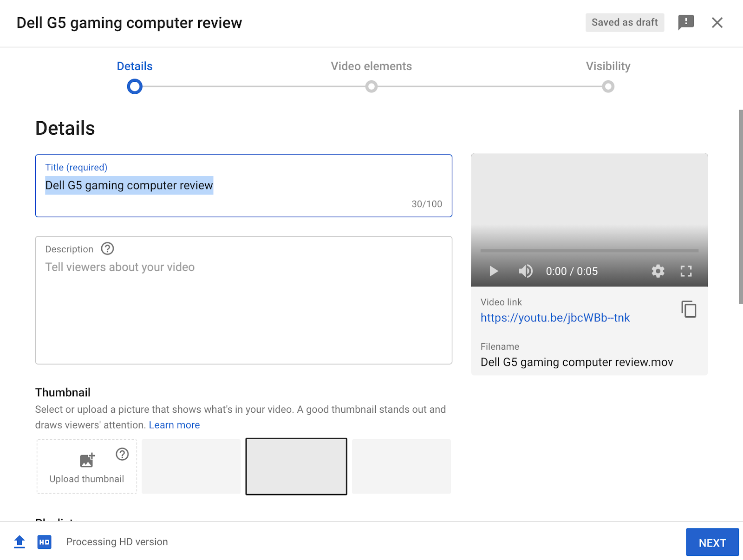Click the send feedback icon
This screenshot has width=743, height=560.
tap(686, 22)
